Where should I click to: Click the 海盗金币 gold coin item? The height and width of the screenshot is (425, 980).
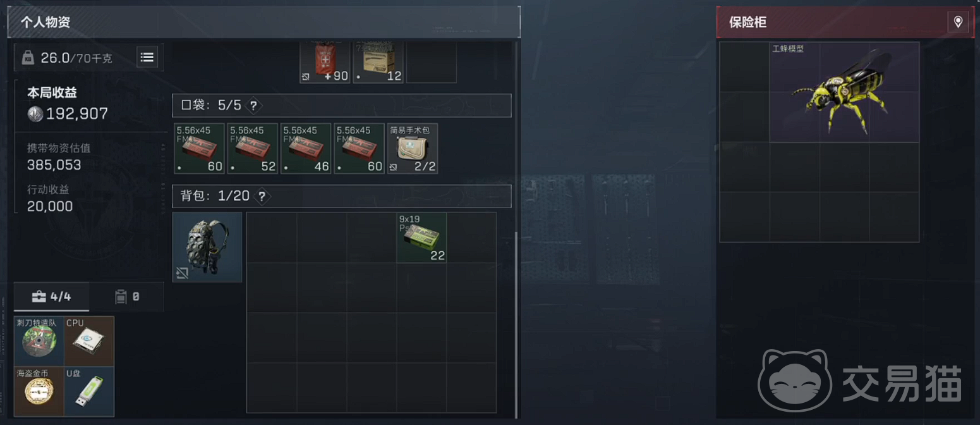pos(39,391)
